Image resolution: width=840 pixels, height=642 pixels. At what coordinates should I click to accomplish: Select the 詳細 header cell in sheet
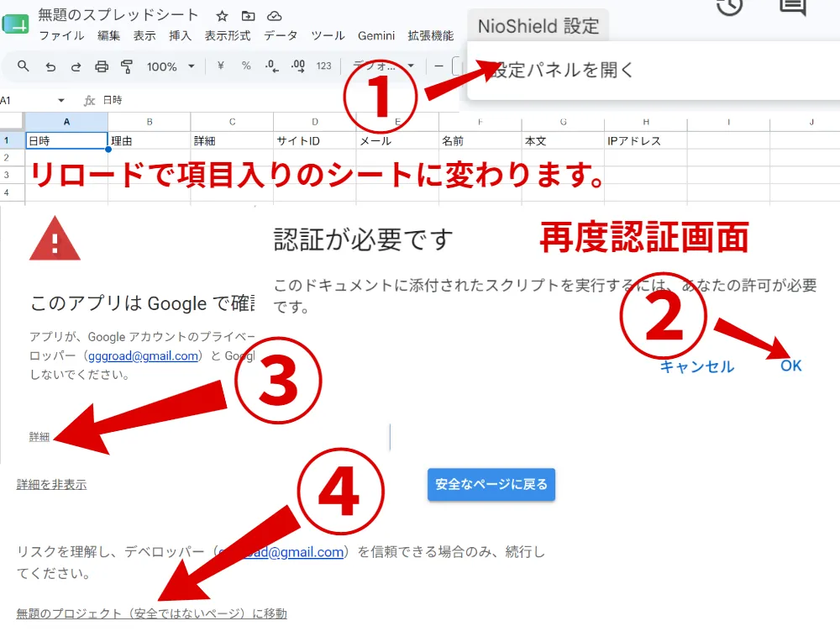pos(232,140)
